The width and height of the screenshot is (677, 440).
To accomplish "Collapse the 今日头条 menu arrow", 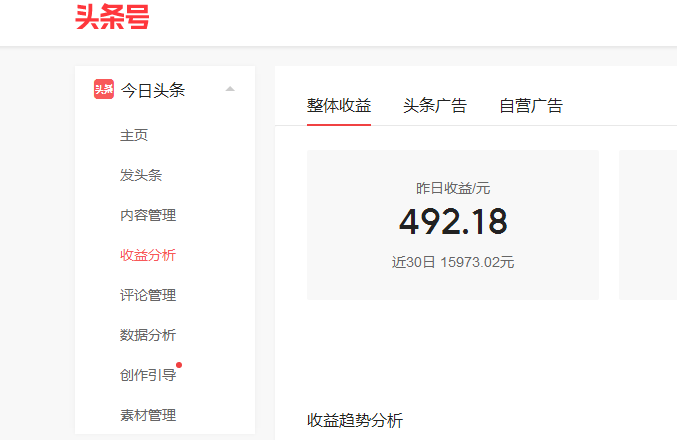I will click(230, 89).
